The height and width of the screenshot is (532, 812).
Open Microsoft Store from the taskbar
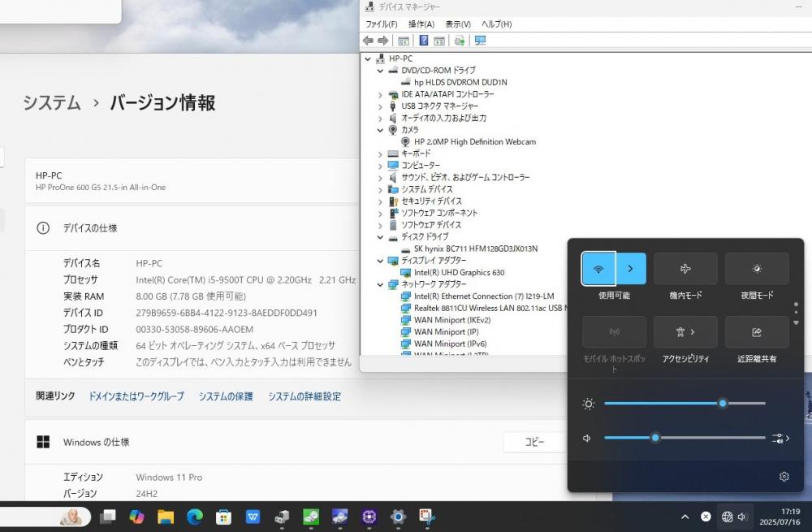[x=224, y=517]
